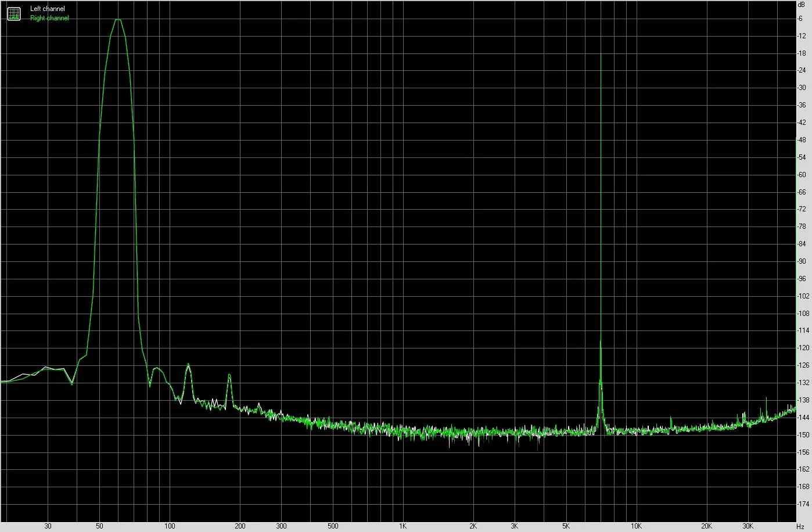Click the "50" Hz frequency axis label
Image resolution: width=812 pixels, height=532 pixels.
pyautogui.click(x=99, y=526)
